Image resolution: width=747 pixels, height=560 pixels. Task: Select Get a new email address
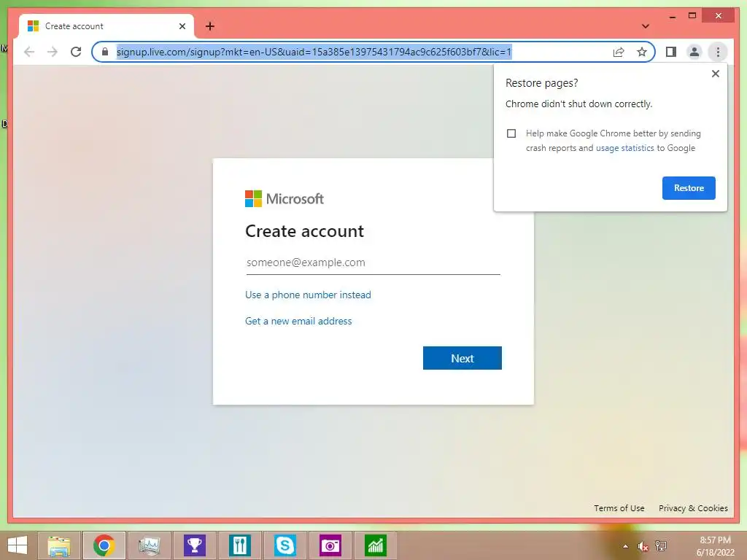[298, 321]
